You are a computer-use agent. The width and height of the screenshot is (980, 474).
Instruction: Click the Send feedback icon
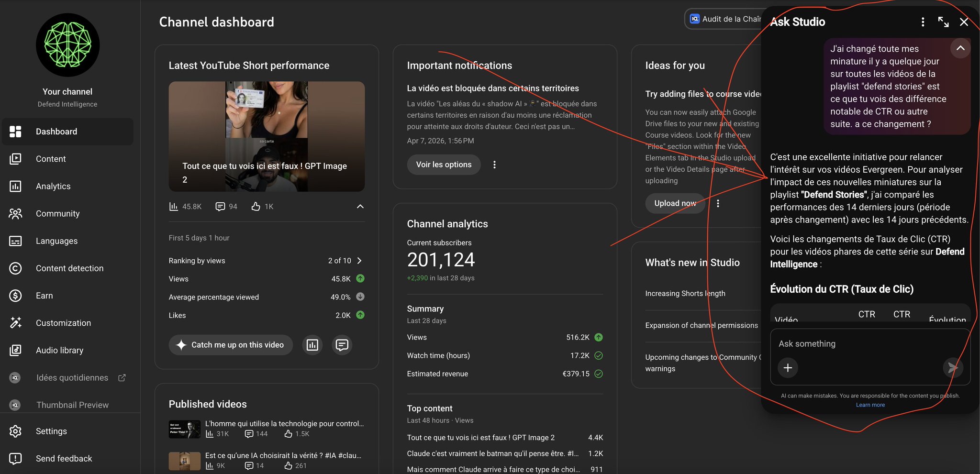pyautogui.click(x=15, y=458)
